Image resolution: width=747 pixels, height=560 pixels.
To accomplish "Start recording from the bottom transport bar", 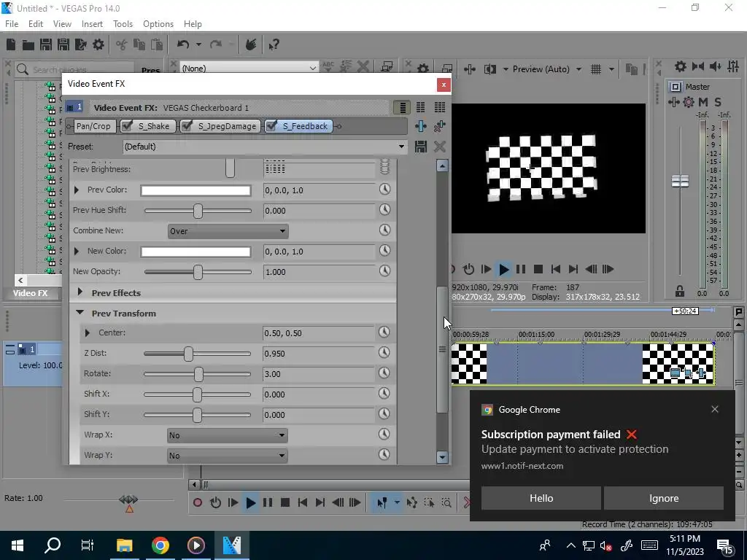I will [x=197, y=502].
